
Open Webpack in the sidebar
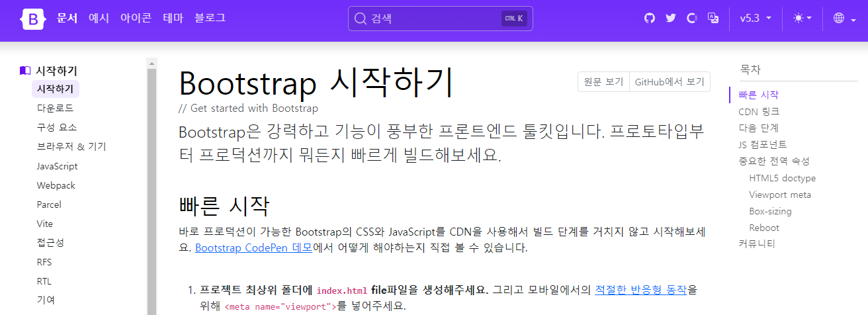pyautogui.click(x=56, y=185)
